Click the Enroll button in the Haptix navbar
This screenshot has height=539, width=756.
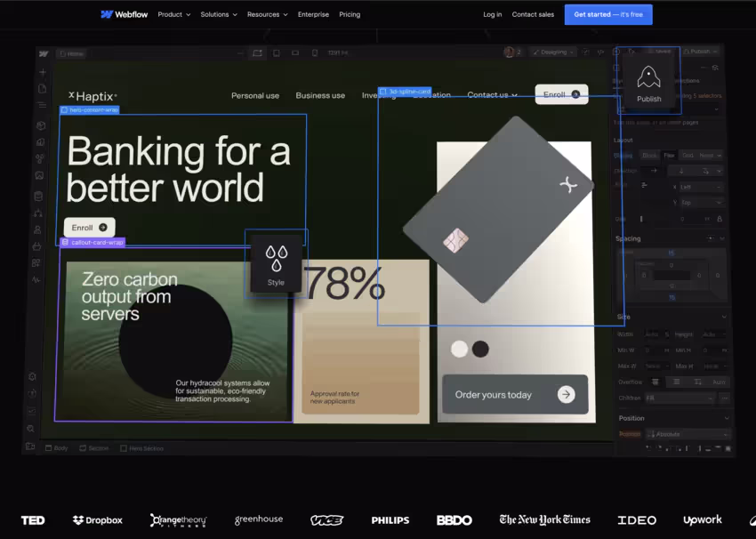[562, 94]
